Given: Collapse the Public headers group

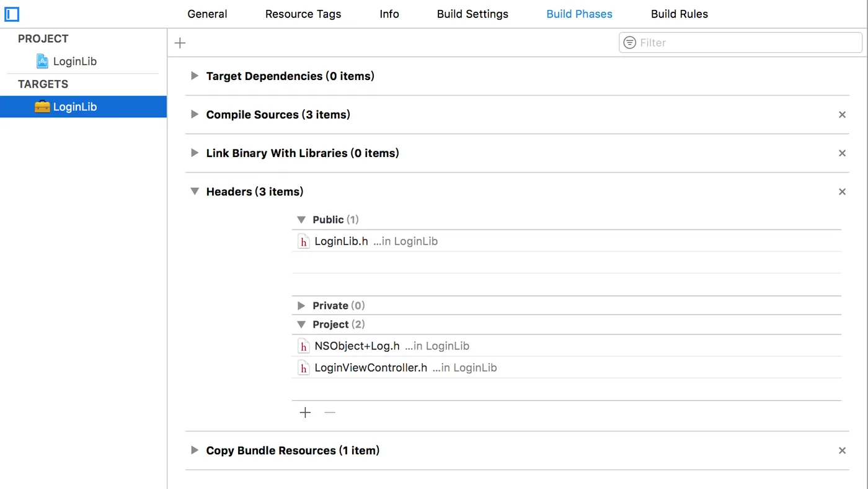Looking at the screenshot, I should pos(301,220).
